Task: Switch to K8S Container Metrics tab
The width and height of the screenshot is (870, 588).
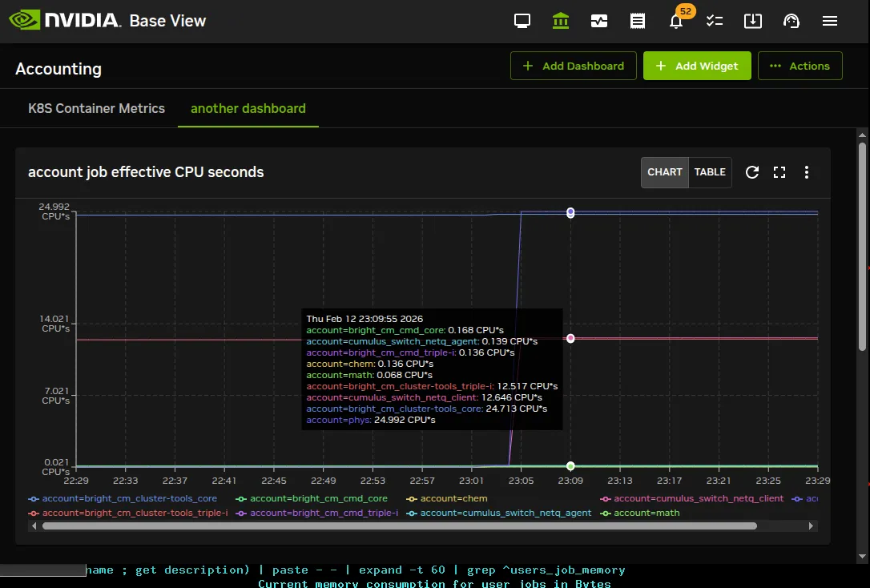Action: click(x=97, y=109)
